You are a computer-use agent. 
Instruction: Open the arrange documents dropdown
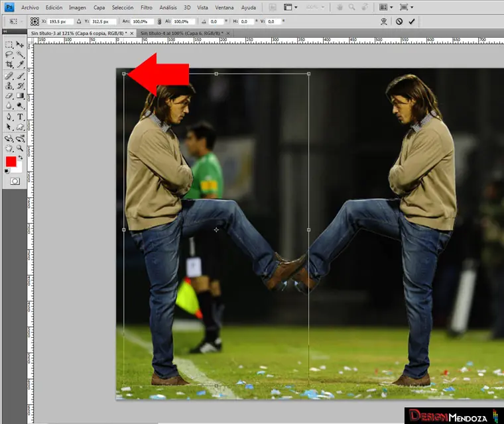point(386,7)
